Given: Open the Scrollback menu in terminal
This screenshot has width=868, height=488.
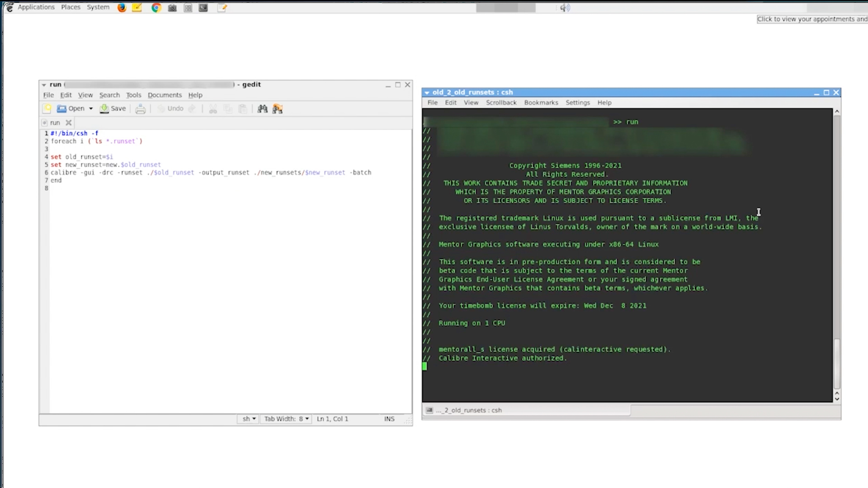Looking at the screenshot, I should 501,103.
